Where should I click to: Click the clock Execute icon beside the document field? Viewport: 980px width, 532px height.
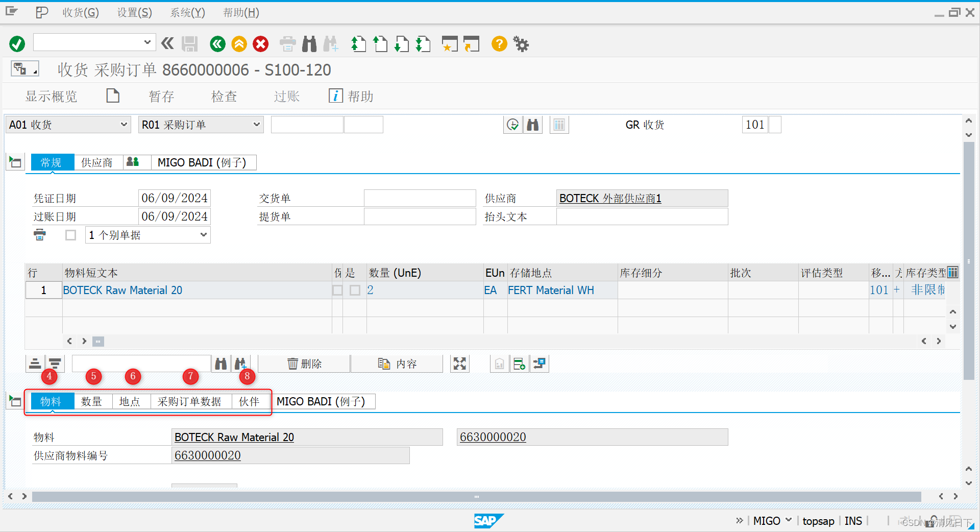[512, 125]
